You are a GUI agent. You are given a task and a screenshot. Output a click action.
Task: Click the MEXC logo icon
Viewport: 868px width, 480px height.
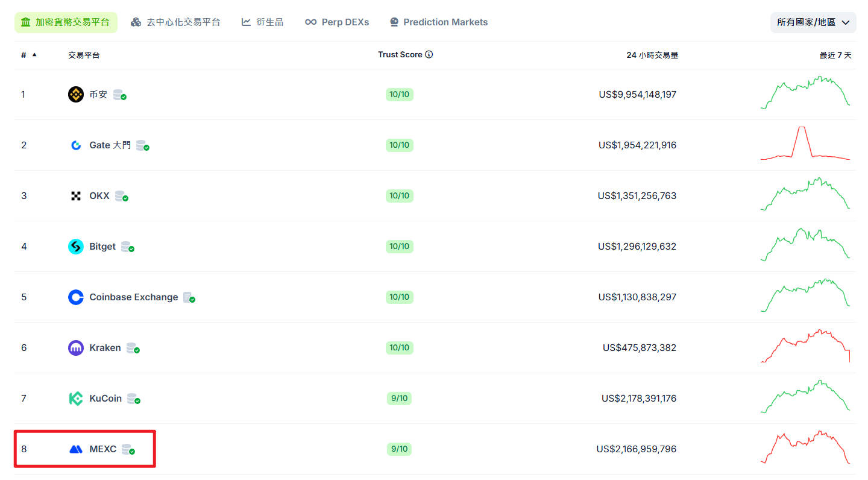click(x=75, y=449)
